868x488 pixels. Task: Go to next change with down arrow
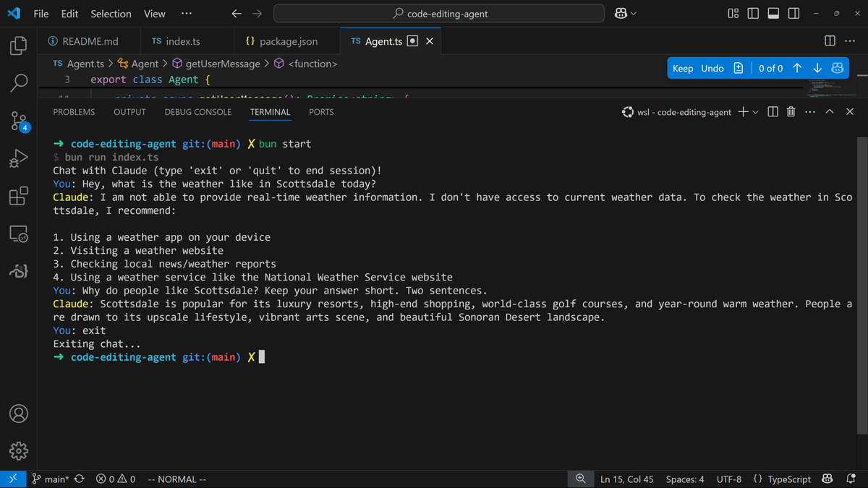817,68
